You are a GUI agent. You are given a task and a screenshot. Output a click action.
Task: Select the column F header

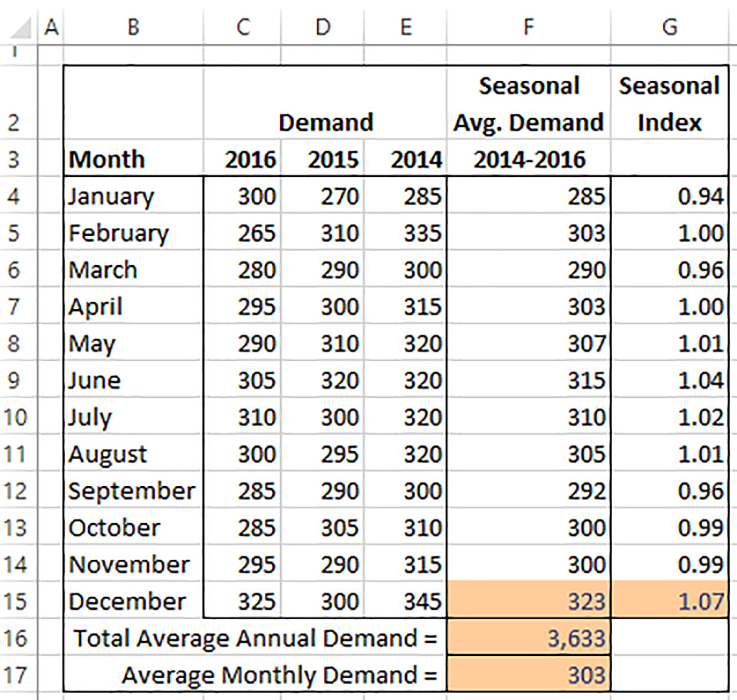click(x=528, y=27)
